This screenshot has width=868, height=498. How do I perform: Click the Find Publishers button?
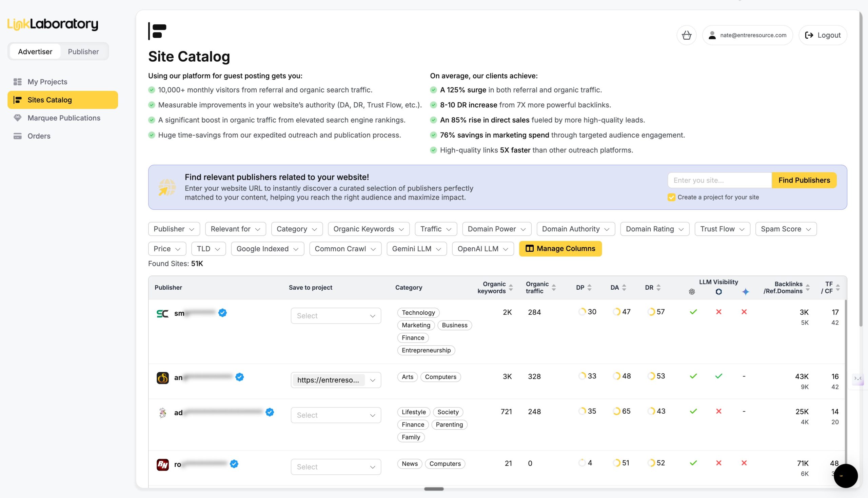[804, 180]
